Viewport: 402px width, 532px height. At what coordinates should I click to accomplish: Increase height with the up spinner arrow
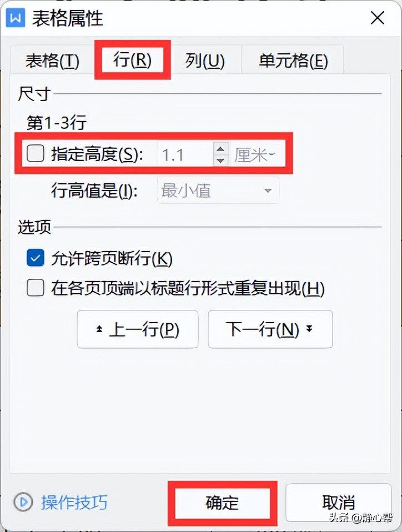click(x=220, y=149)
